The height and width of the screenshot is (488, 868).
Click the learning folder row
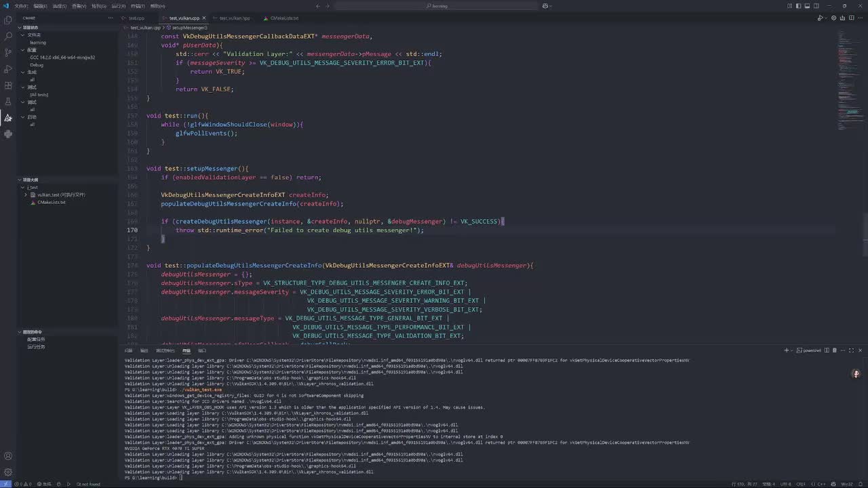pyautogui.click(x=38, y=43)
